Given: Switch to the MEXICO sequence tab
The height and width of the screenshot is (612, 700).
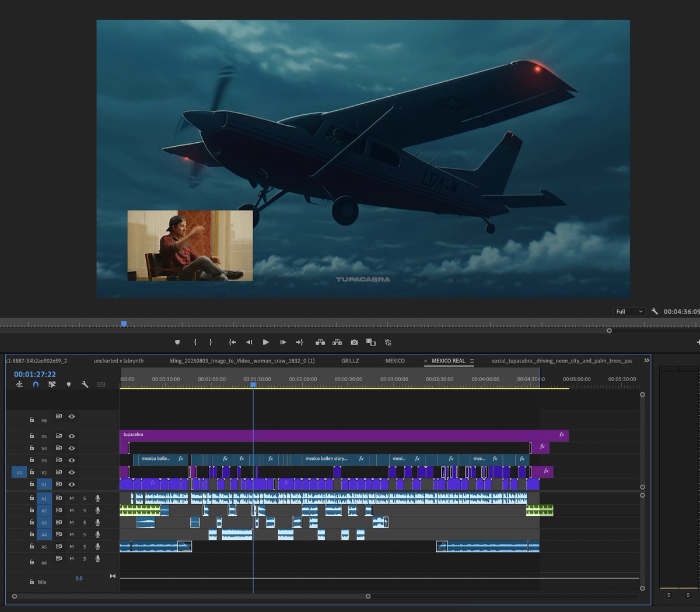Looking at the screenshot, I should pos(395,361).
